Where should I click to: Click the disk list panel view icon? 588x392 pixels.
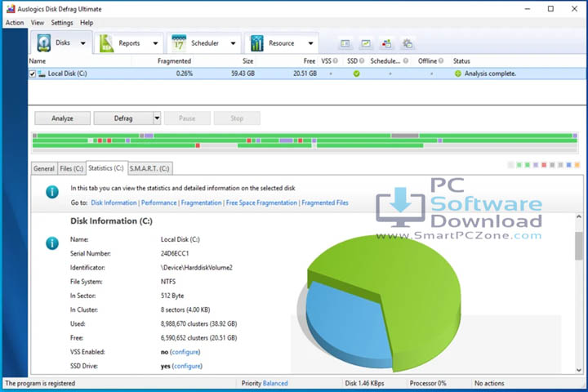(x=345, y=43)
